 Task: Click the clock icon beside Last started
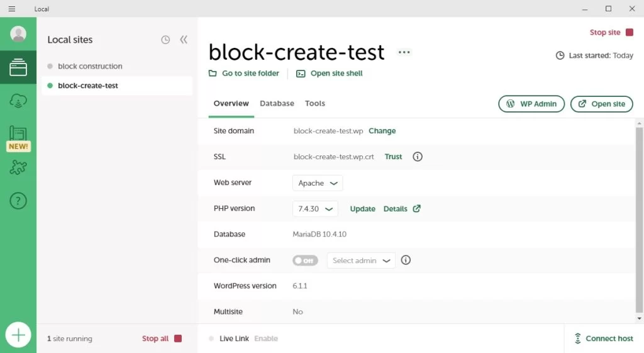click(560, 55)
